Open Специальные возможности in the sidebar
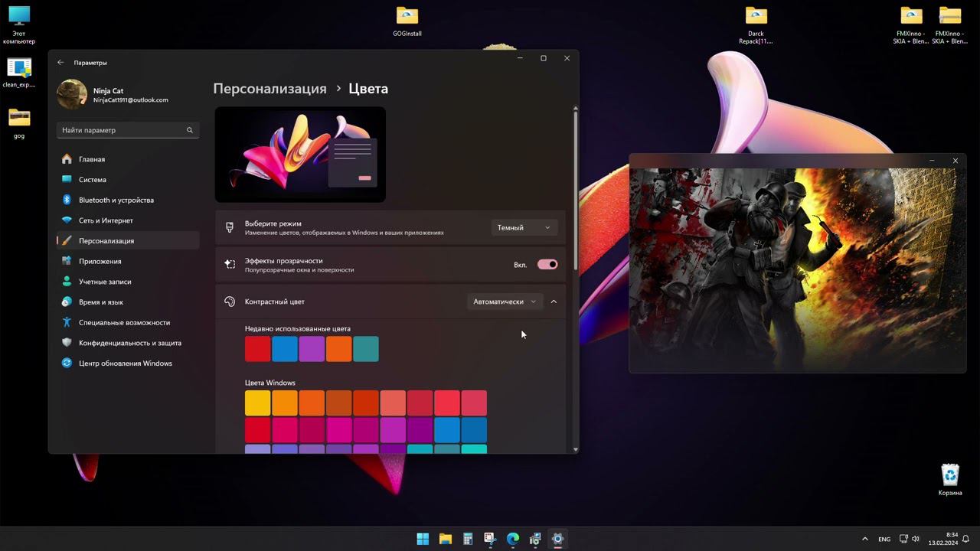980x551 pixels. [x=128, y=322]
